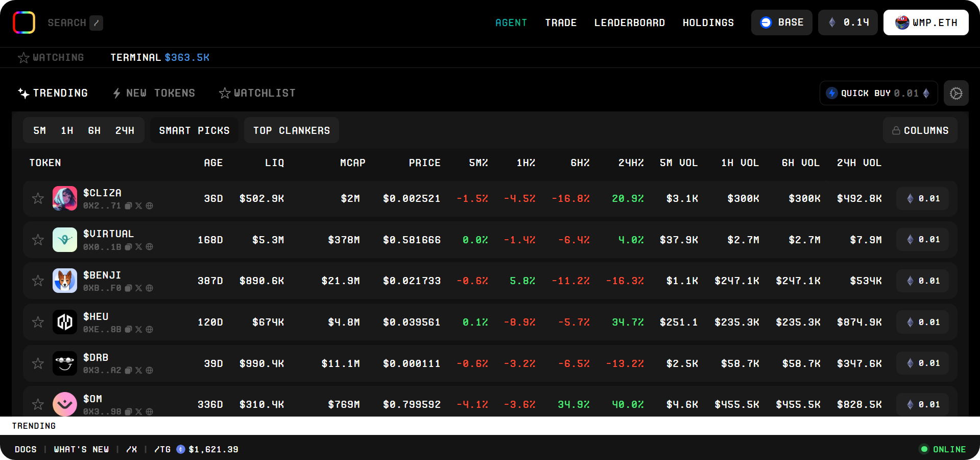This screenshot has height=460, width=980.
Task: Open trending settings gear icon
Action: click(x=955, y=94)
